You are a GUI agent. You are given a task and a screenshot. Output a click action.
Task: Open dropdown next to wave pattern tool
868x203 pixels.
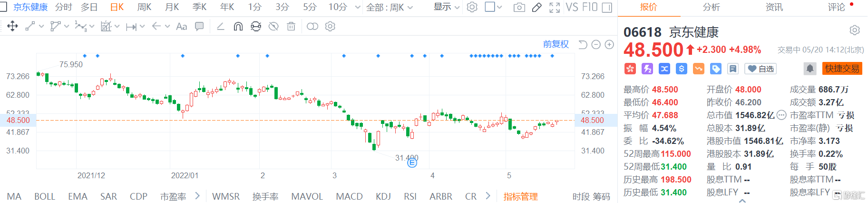[92, 27]
